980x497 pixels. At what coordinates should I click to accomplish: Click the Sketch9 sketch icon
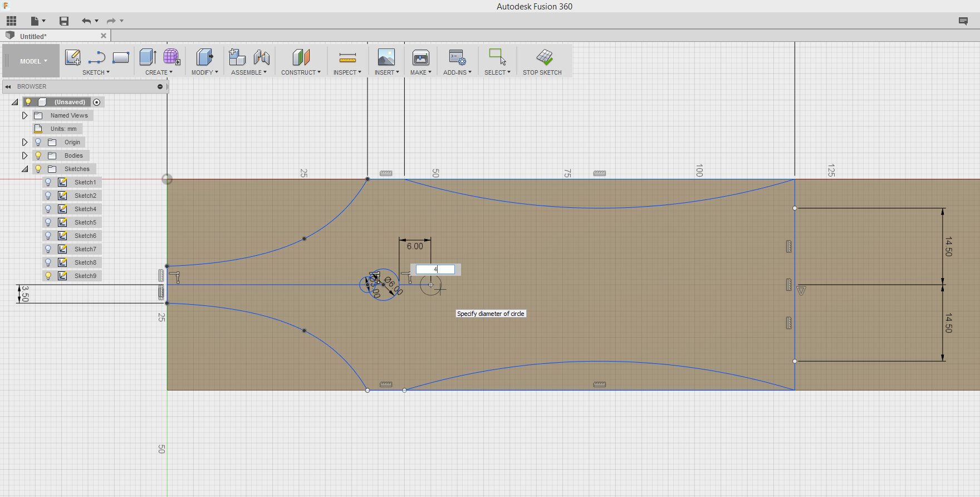tap(63, 276)
